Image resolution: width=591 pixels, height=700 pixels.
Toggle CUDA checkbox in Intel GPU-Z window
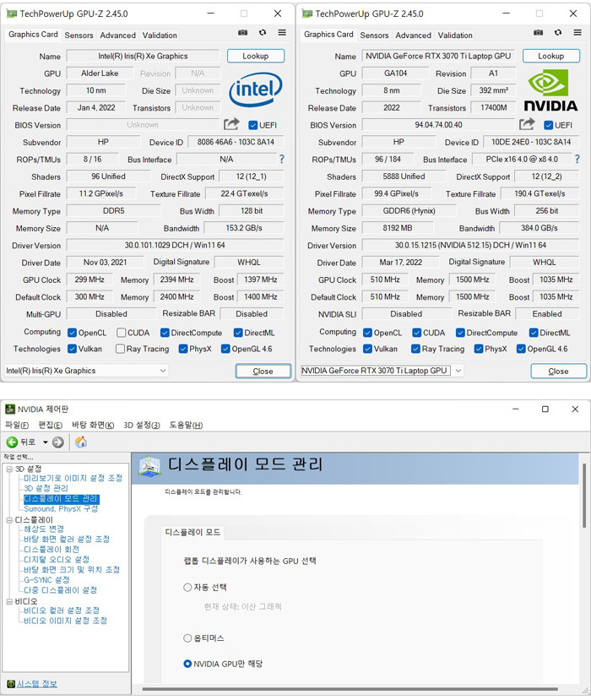pos(121,333)
